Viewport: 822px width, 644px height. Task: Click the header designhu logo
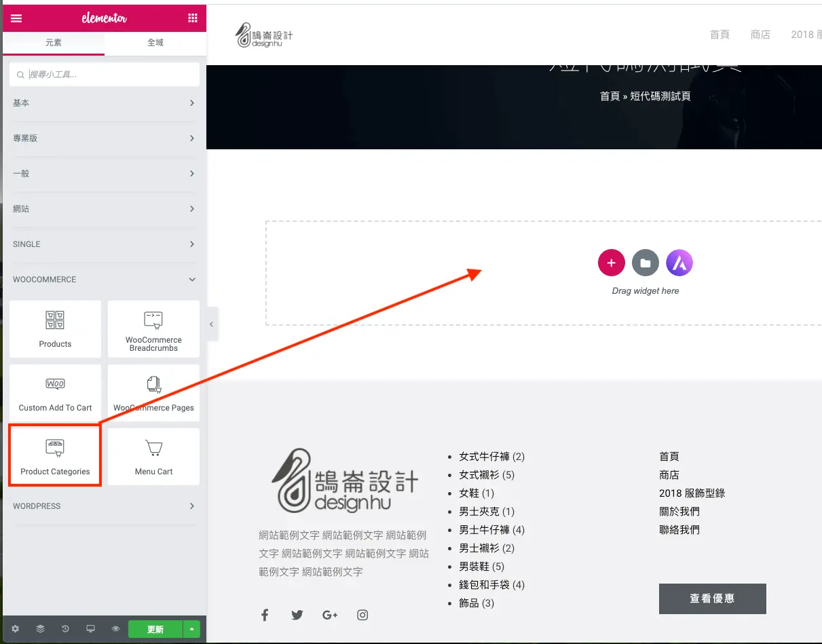264,35
